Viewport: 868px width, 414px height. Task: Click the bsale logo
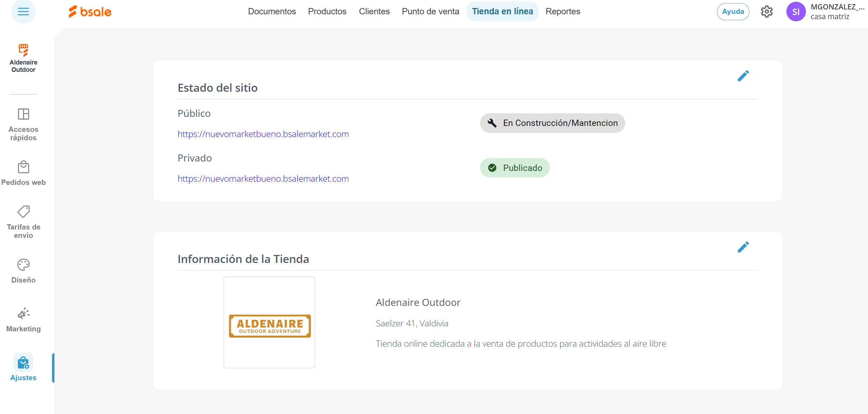pos(90,12)
